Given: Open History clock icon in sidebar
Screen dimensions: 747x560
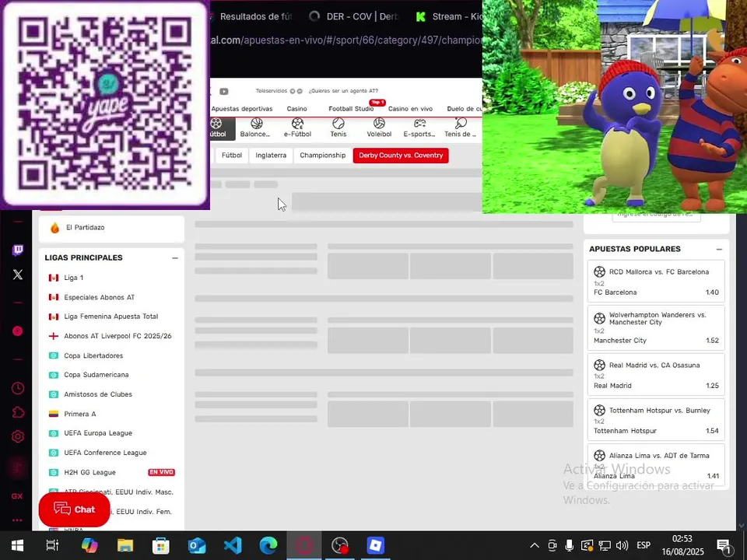Looking at the screenshot, I should (18, 388).
